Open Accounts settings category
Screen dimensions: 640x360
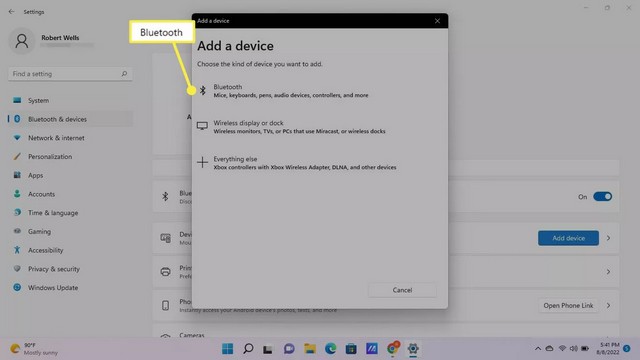pyautogui.click(x=70, y=194)
